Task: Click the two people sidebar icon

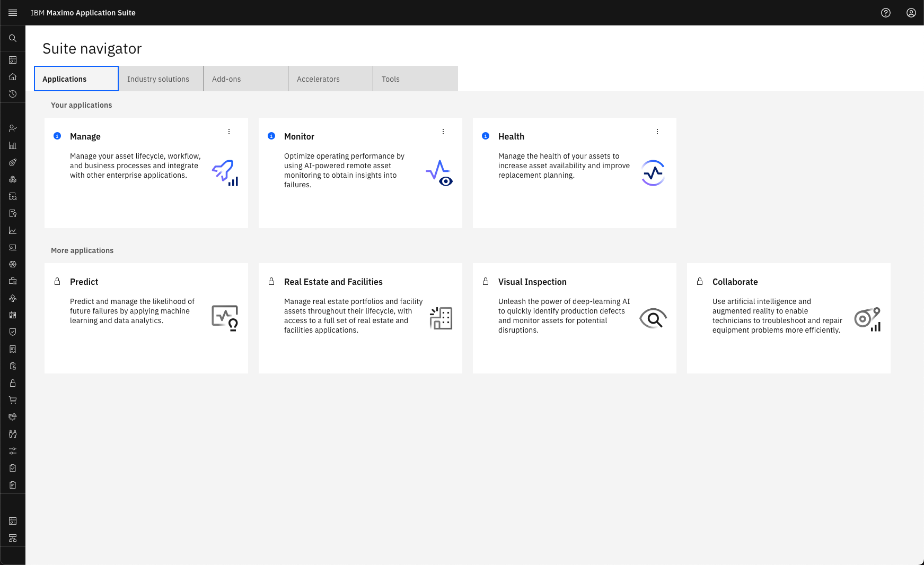Action: (x=13, y=434)
